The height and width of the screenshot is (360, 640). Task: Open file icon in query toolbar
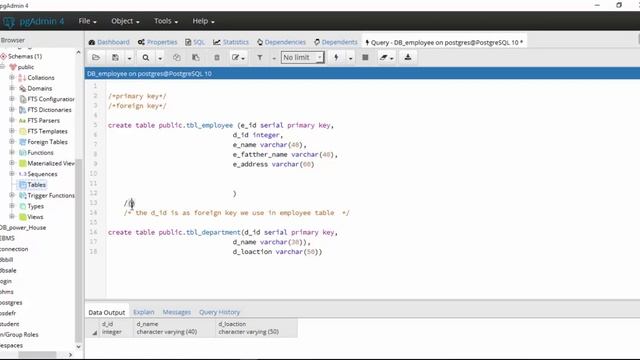coord(96,58)
